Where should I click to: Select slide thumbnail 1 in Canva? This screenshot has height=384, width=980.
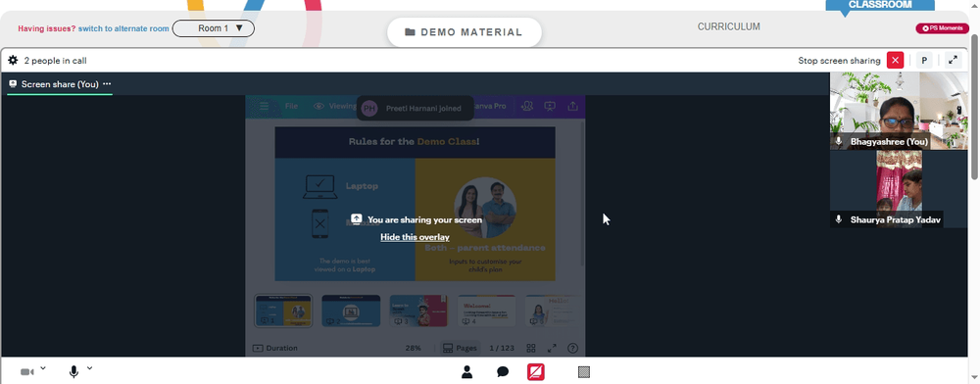pyautogui.click(x=283, y=311)
